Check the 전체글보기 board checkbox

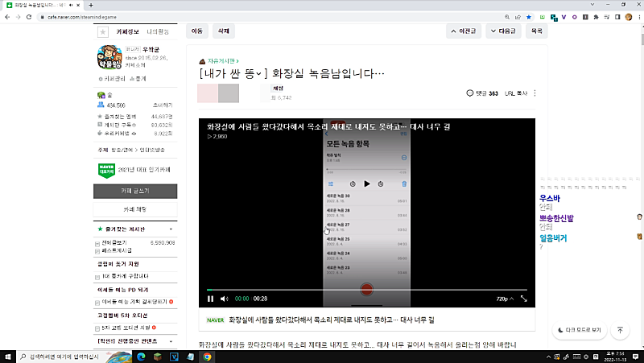pos(98,242)
